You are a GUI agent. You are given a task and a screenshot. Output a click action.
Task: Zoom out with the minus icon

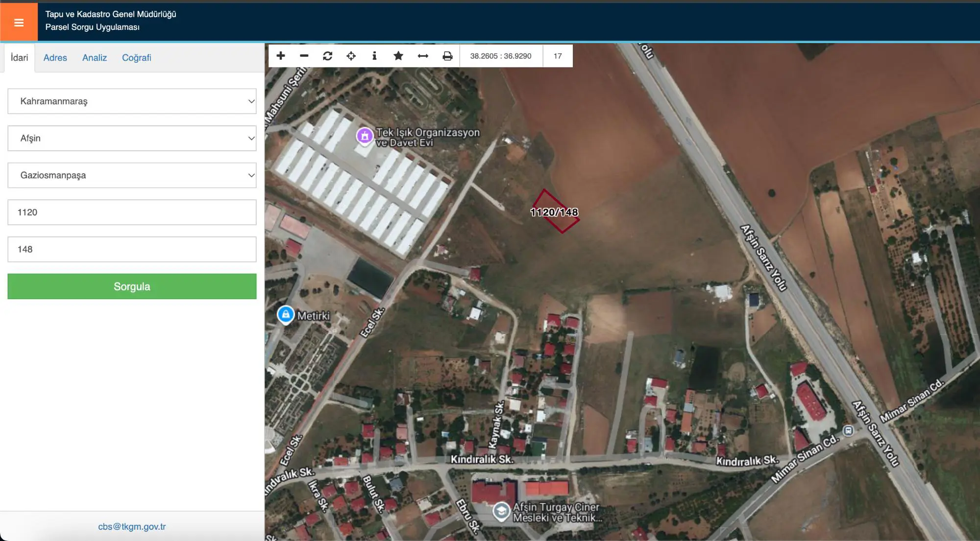(x=304, y=56)
